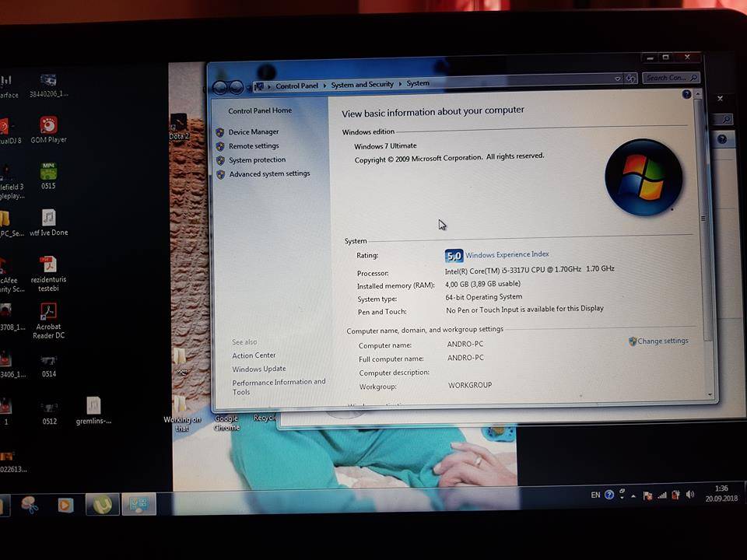
Task: Expand the address bar history dropdown
Action: 617,79
